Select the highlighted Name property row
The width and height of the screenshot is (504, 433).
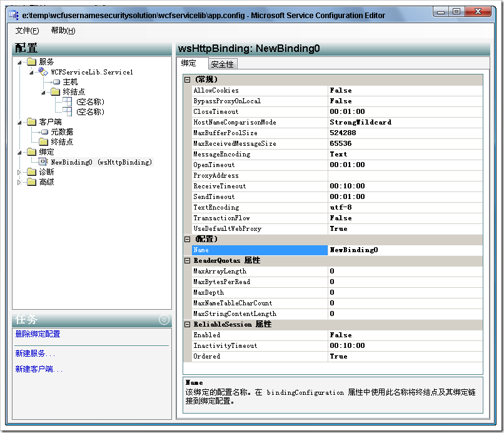(x=260, y=250)
